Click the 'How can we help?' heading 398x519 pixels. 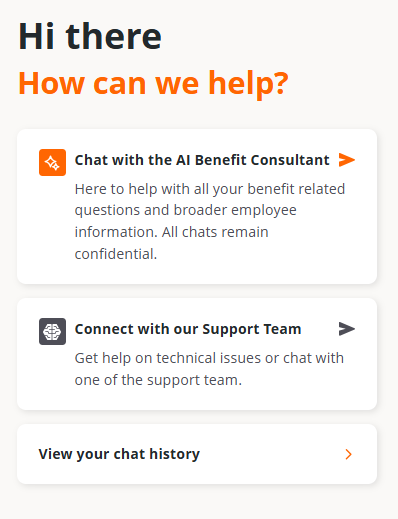(x=153, y=83)
